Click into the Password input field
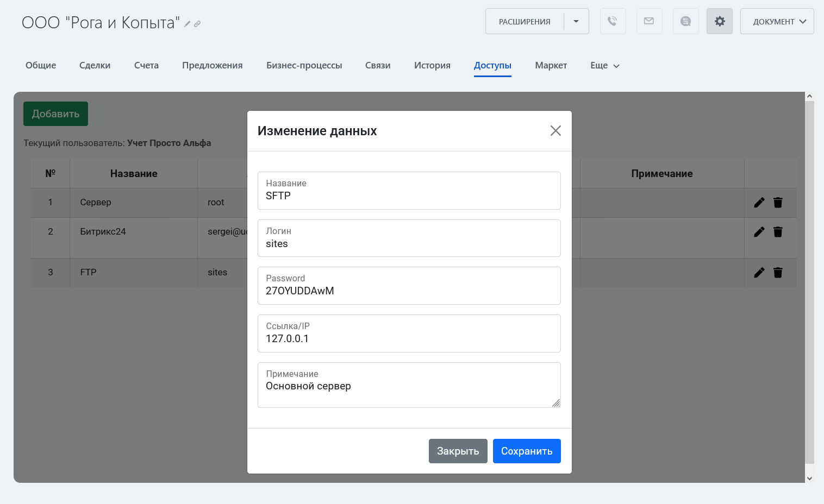The image size is (824, 504). (409, 291)
